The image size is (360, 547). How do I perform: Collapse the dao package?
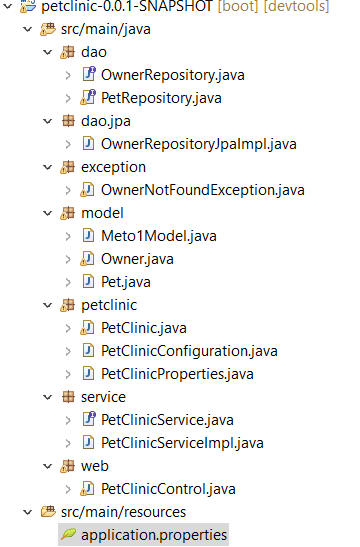point(47,52)
